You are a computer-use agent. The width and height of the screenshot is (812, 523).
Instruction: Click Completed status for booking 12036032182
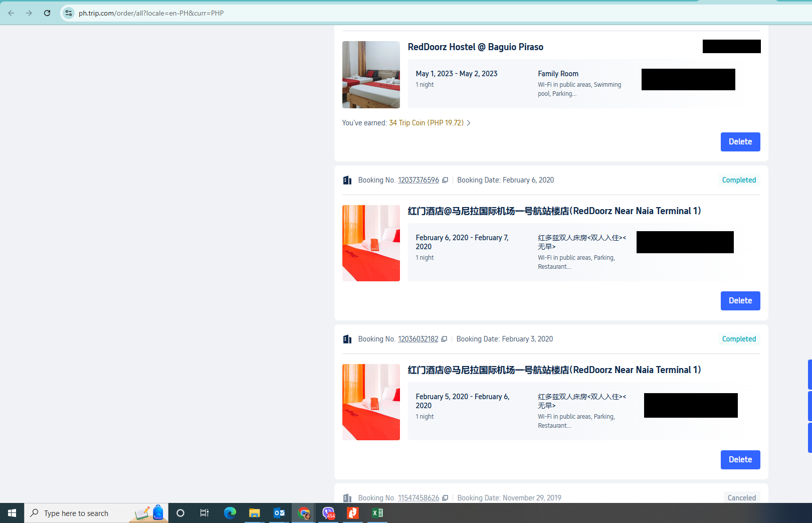coord(739,339)
